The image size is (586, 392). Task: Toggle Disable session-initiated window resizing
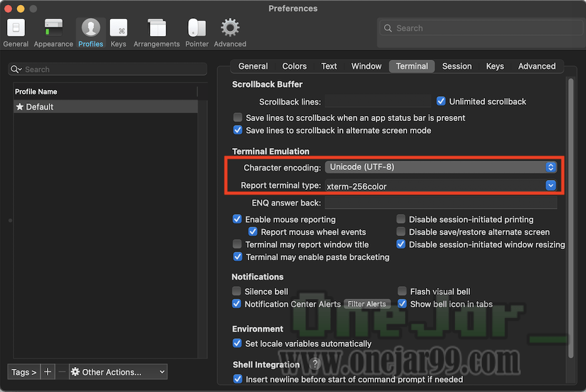[x=401, y=244]
